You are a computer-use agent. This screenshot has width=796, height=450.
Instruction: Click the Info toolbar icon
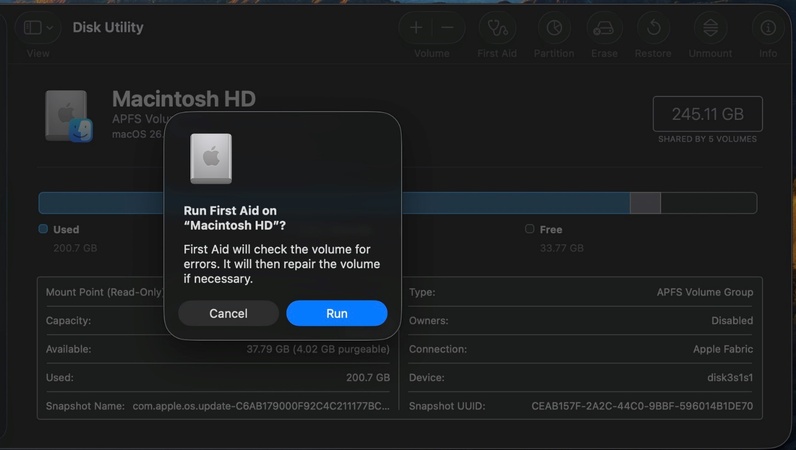(768, 27)
